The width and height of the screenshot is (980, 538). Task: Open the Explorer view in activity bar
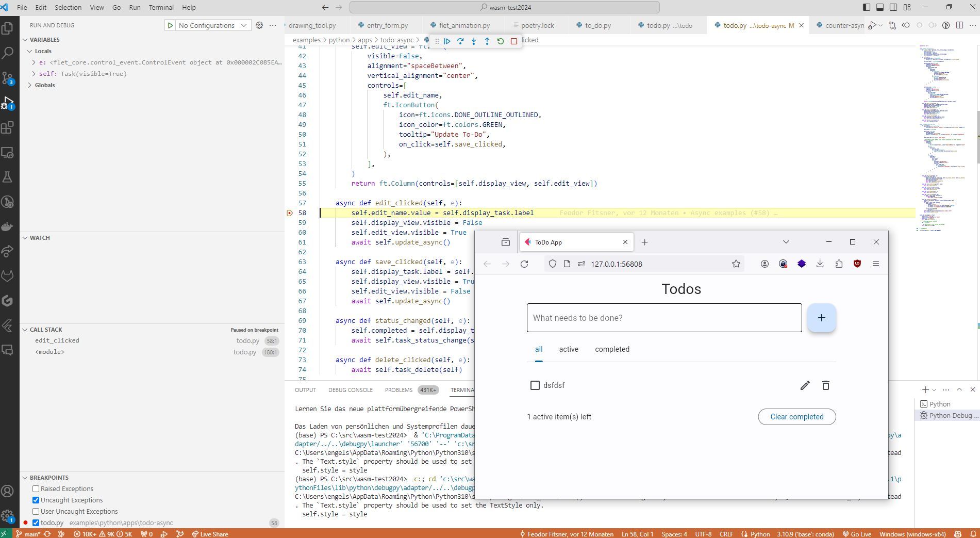[x=8, y=28]
